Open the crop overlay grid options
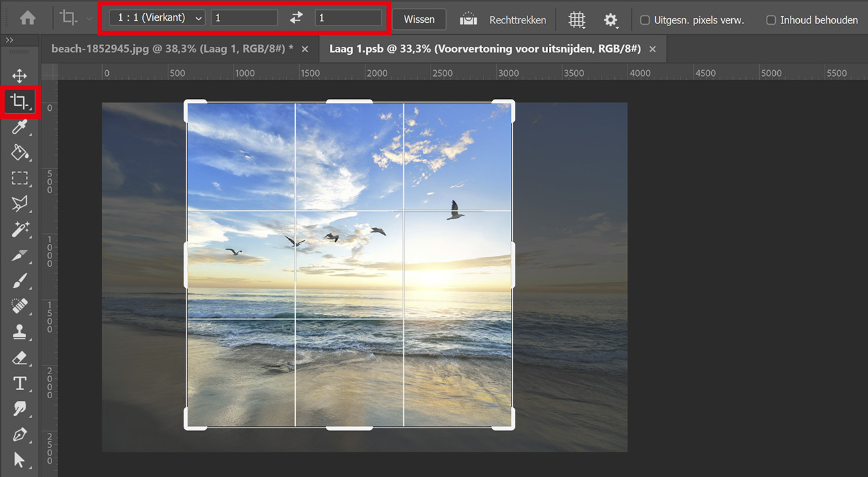868x477 pixels. [576, 19]
